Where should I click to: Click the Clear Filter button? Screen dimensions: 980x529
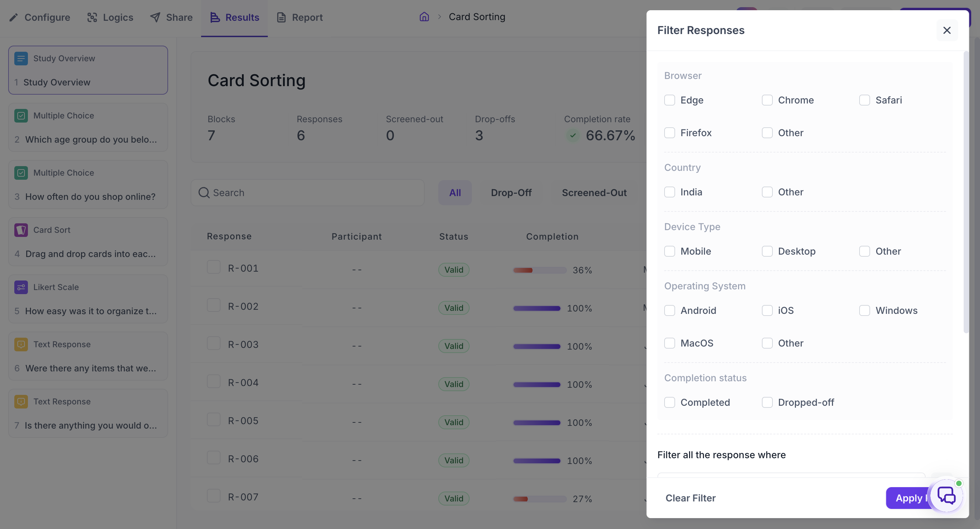[x=690, y=498]
